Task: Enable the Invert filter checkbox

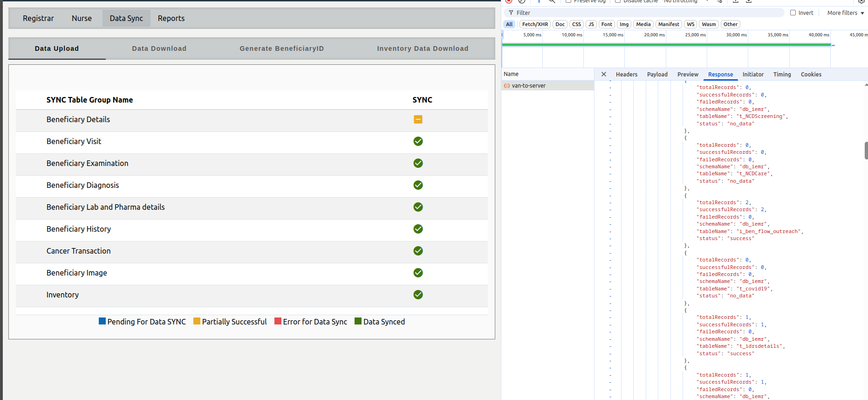Action: (x=793, y=13)
